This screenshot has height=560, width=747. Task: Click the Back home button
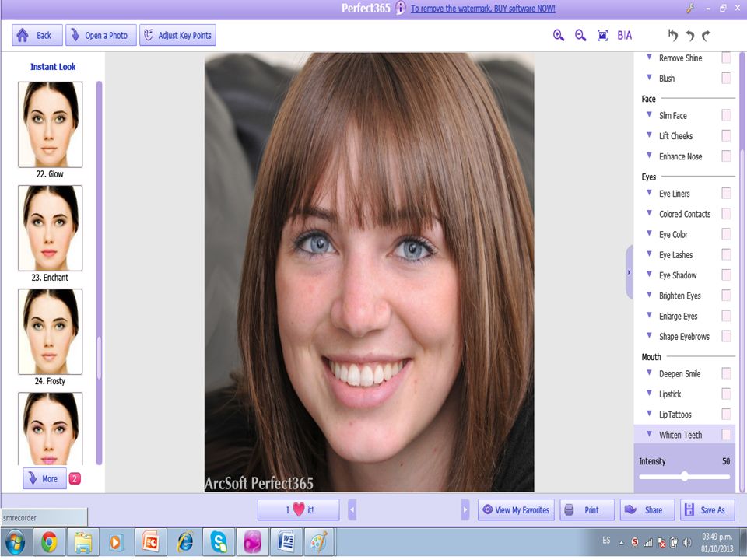click(37, 35)
